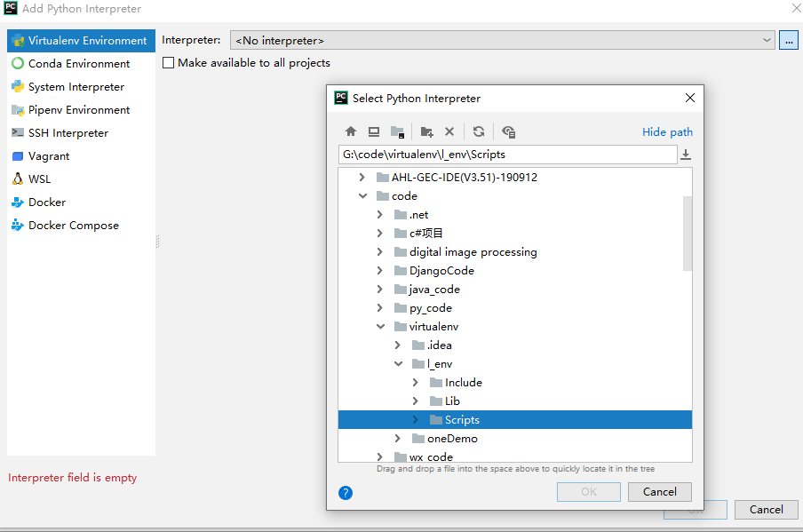Go to project directory icon
Viewport: 803px width, 532px height.
click(x=397, y=131)
